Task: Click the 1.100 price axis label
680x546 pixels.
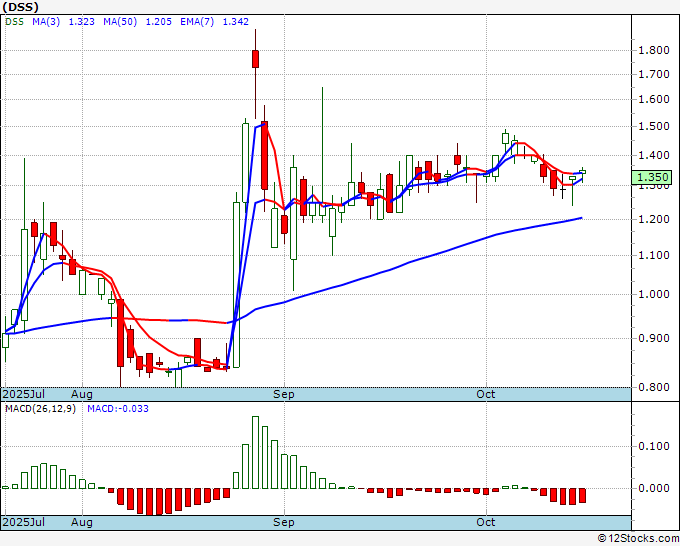Action: (654, 255)
